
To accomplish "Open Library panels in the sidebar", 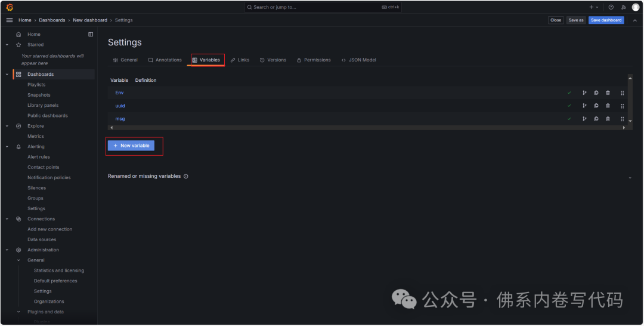I will [43, 105].
